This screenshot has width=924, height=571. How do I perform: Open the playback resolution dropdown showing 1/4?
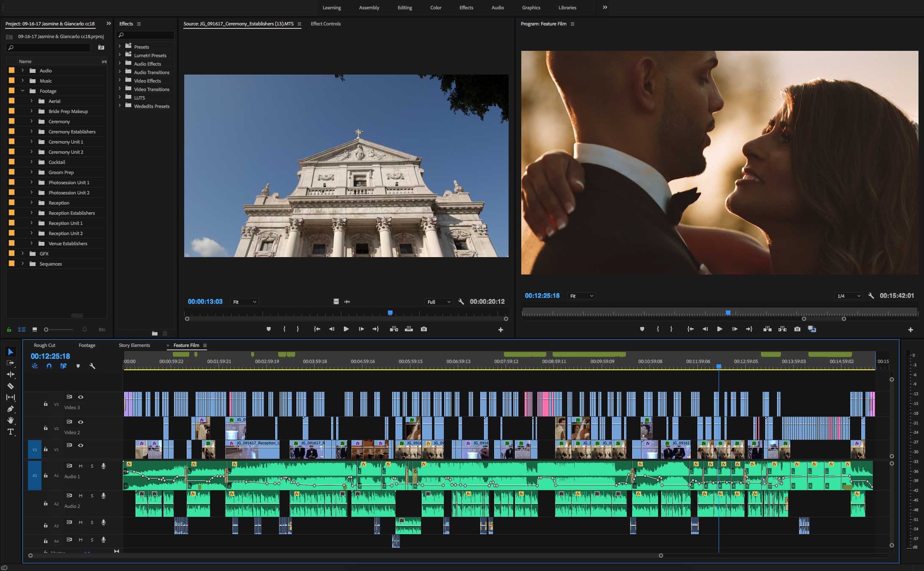click(848, 296)
